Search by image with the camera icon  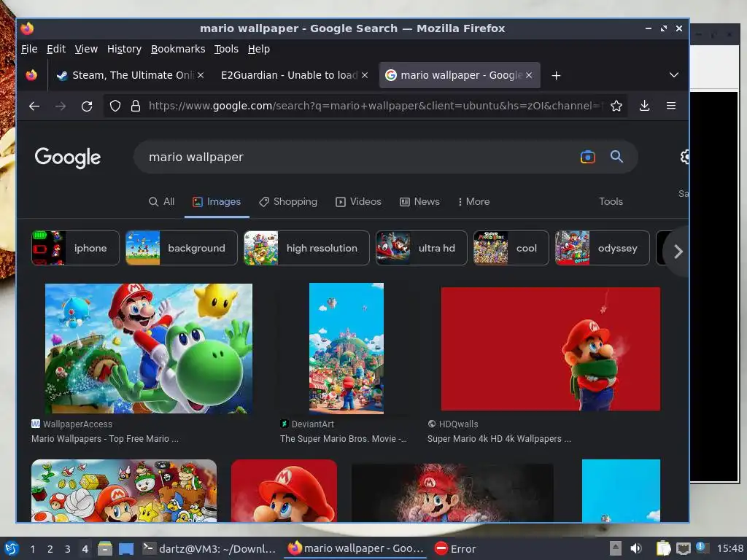point(588,157)
